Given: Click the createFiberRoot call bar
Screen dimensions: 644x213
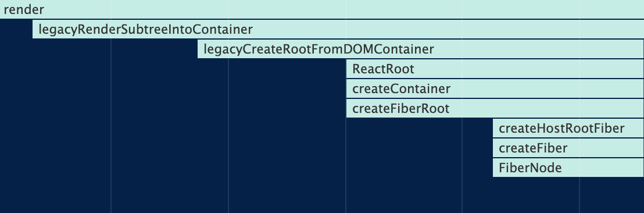Looking at the screenshot, I should click(495, 108).
